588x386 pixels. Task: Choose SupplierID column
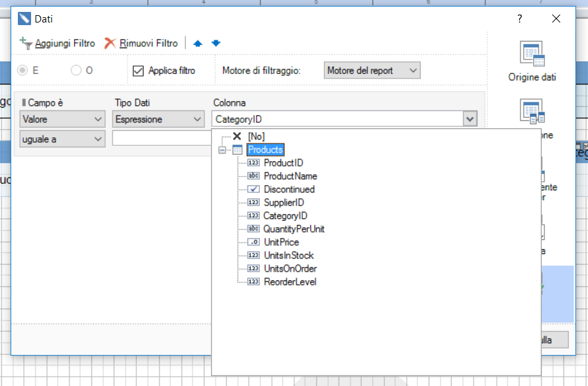[x=284, y=202]
